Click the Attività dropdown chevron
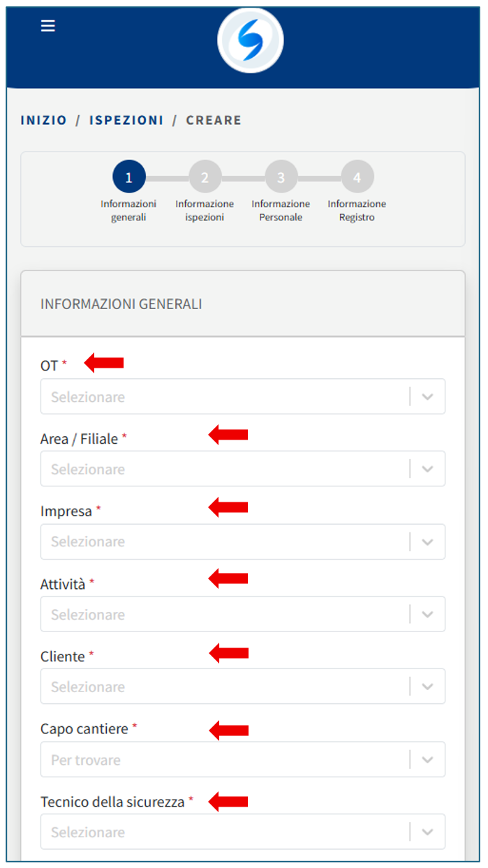The width and height of the screenshot is (488, 868). [x=427, y=614]
